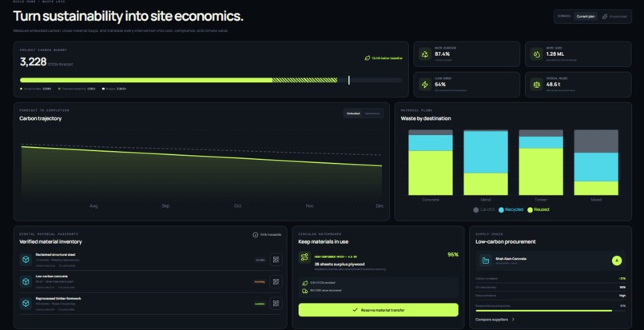This screenshot has height=330, width=644.
Task: Toggle the Reused legend entry
Action: 538,209
